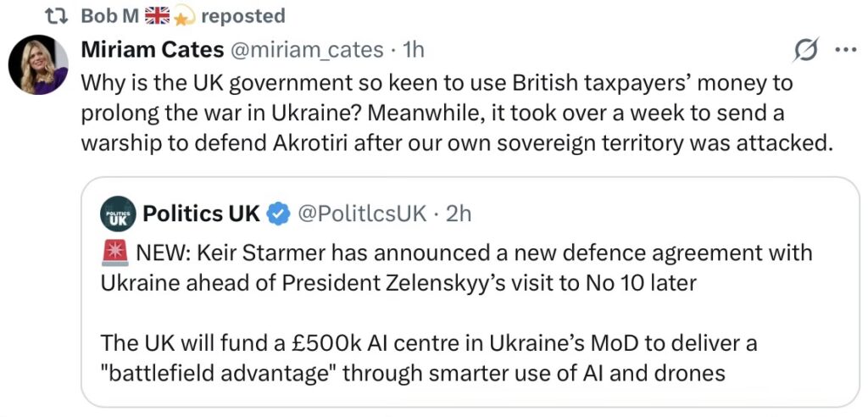Open the three-dot More options menu

pyautogui.click(x=845, y=50)
